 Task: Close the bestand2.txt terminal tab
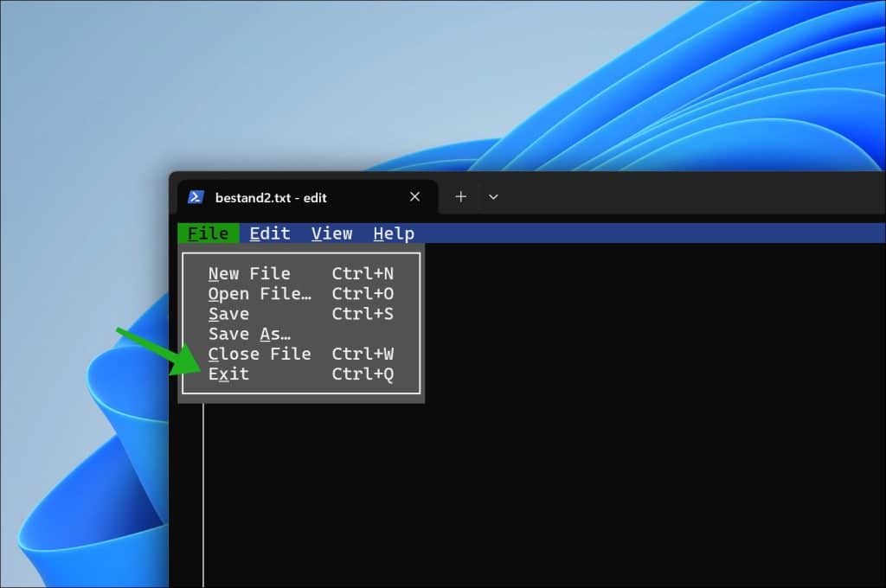(x=414, y=196)
